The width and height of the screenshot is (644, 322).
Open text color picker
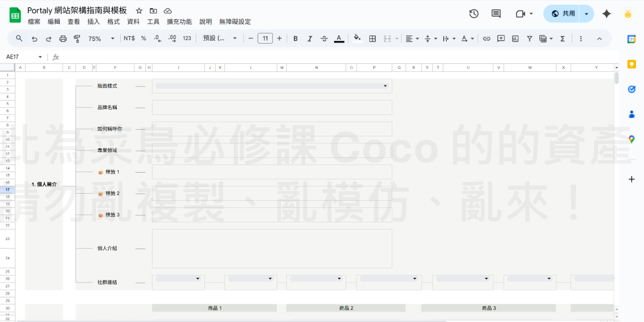click(x=339, y=38)
